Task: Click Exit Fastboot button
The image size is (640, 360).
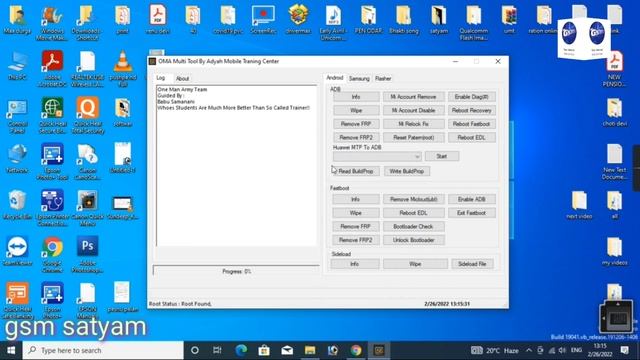Action: (471, 213)
